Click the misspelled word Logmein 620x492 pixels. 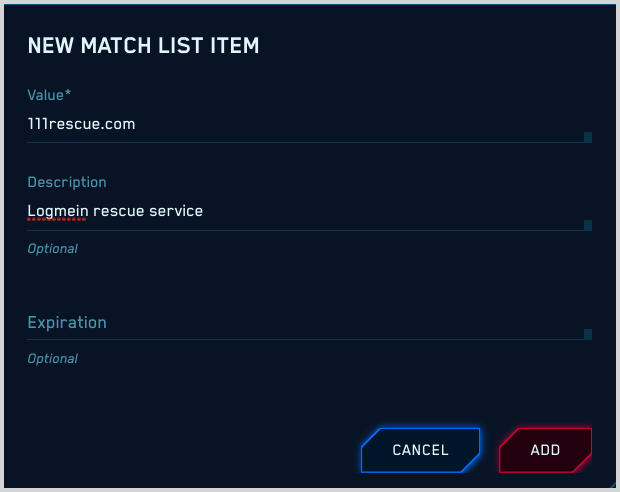coord(57,211)
